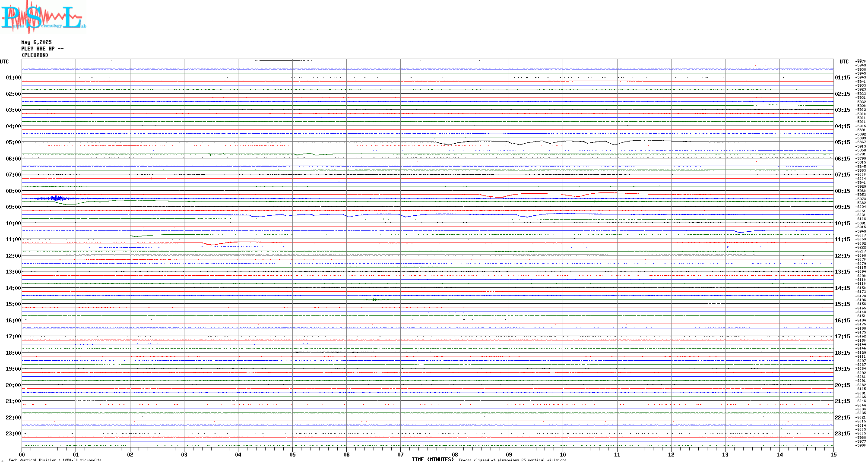Click the 01:15 time label

pyautogui.click(x=843, y=78)
